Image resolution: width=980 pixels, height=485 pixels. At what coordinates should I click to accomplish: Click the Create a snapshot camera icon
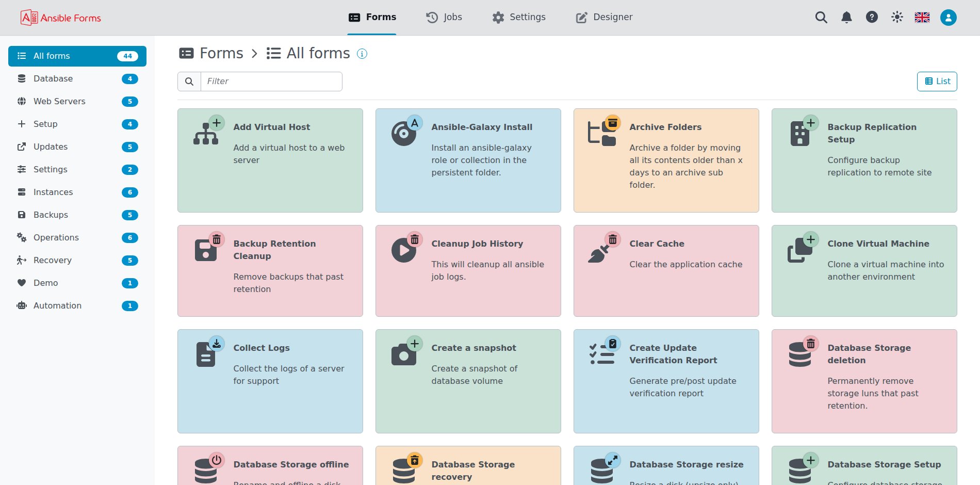coord(404,355)
